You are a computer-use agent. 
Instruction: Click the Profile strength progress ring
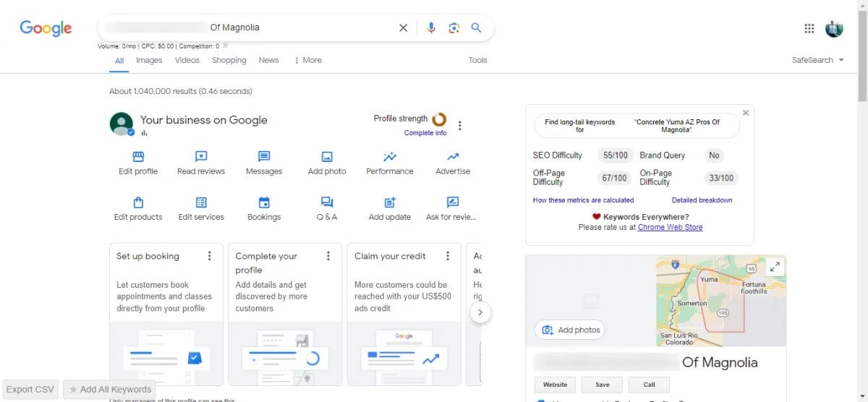(439, 119)
